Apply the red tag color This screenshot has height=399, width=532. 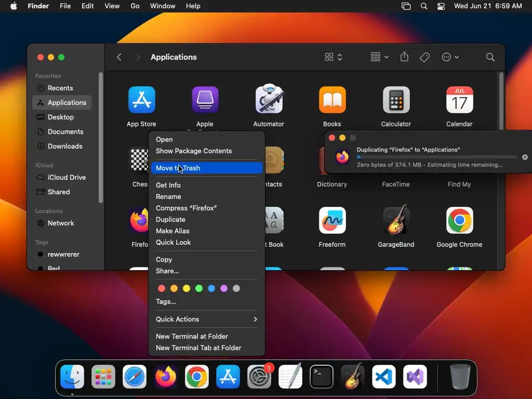tap(162, 288)
